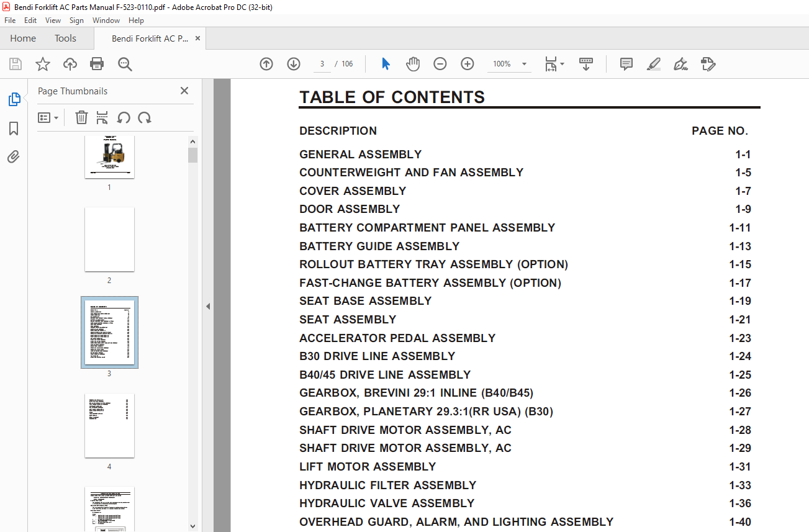This screenshot has height=532, width=809.
Task: Upload the file with the cloud icon
Action: tap(70, 64)
